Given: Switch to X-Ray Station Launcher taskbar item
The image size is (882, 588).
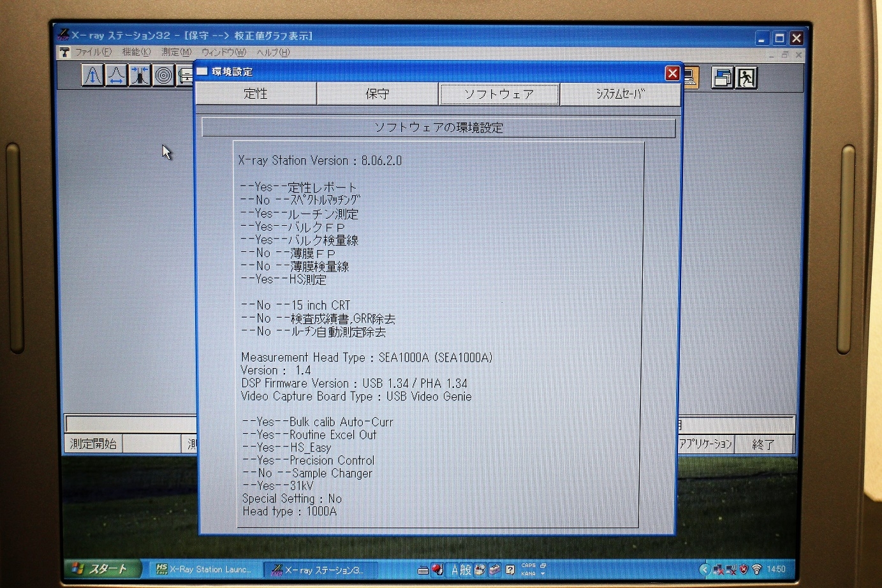Looking at the screenshot, I should (x=205, y=570).
